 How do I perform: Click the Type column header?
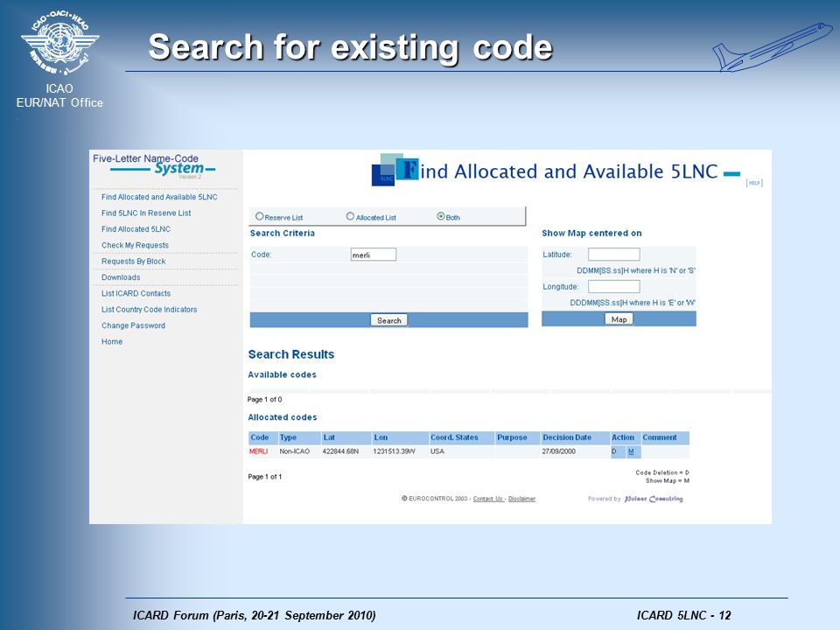299,437
